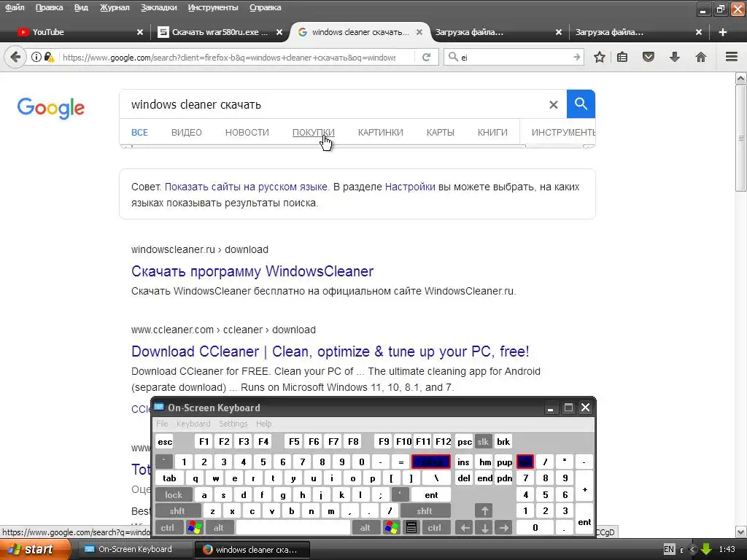Click the Google logo
Viewport: 747px width, 560px height.
click(50, 108)
